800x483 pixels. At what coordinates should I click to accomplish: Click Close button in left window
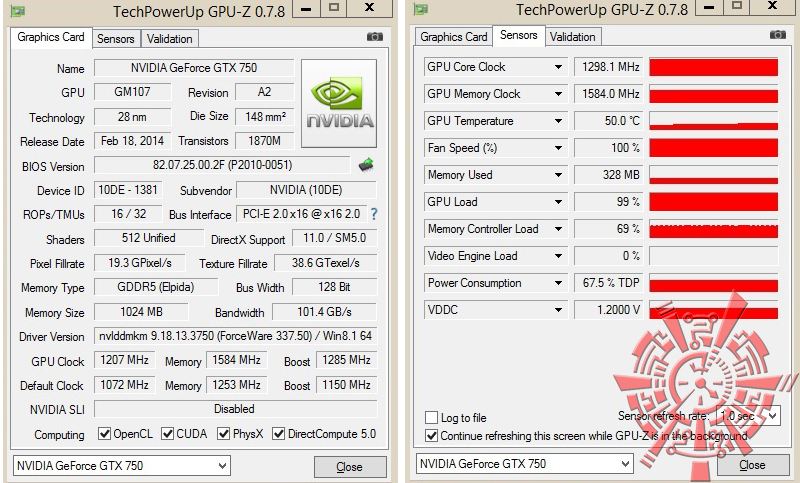[x=349, y=467]
